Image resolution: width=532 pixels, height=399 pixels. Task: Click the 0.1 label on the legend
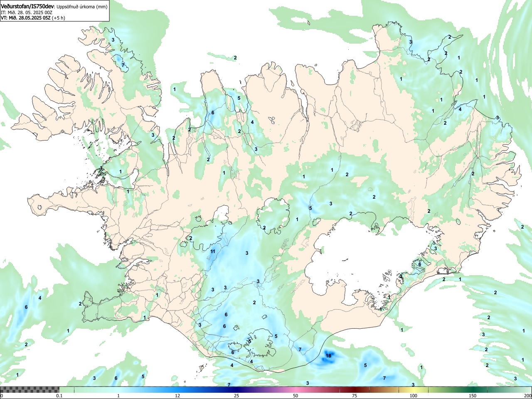(x=59, y=396)
